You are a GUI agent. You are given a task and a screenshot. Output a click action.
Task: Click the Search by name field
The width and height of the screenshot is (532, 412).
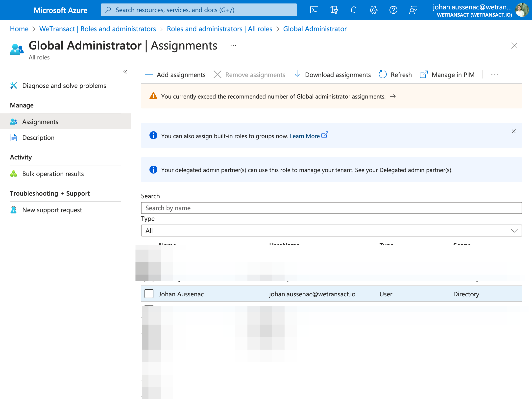click(332, 208)
